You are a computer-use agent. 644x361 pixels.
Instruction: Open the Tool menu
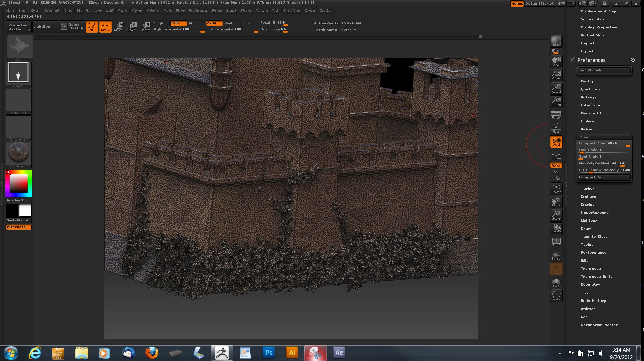pos(275,11)
